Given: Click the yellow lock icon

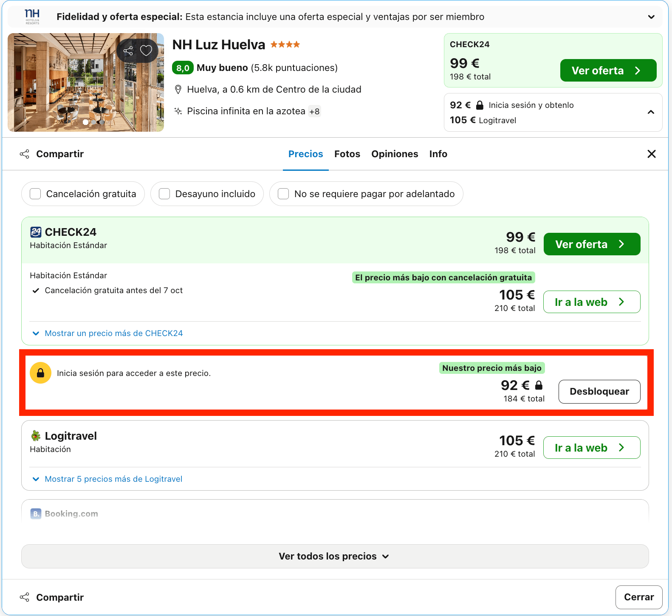Looking at the screenshot, I should [40, 373].
